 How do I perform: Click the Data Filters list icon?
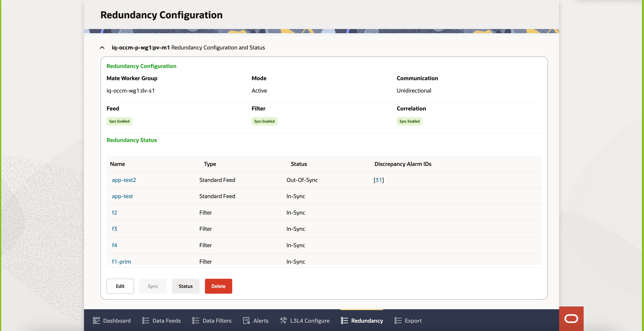pos(196,321)
